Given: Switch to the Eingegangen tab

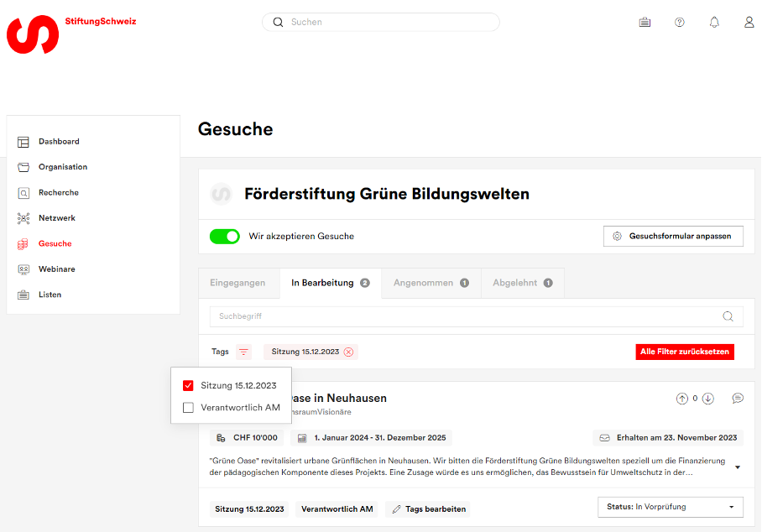Looking at the screenshot, I should point(237,283).
